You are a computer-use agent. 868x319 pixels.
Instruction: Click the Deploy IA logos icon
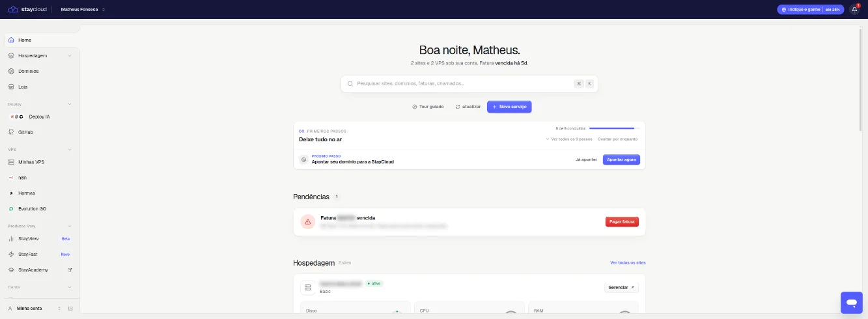tap(17, 117)
